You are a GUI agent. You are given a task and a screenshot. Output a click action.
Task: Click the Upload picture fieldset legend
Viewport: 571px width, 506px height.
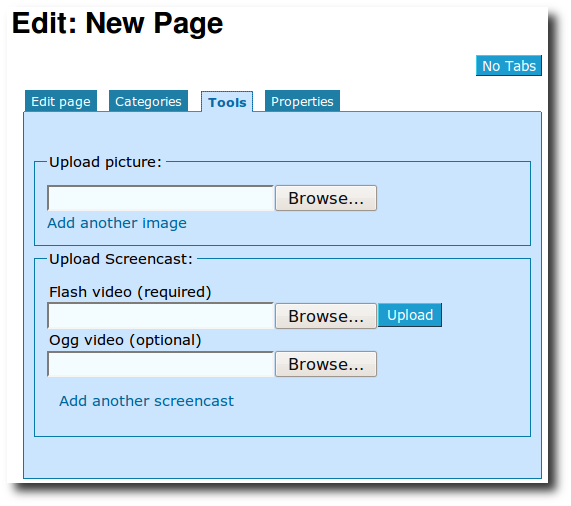coord(105,162)
